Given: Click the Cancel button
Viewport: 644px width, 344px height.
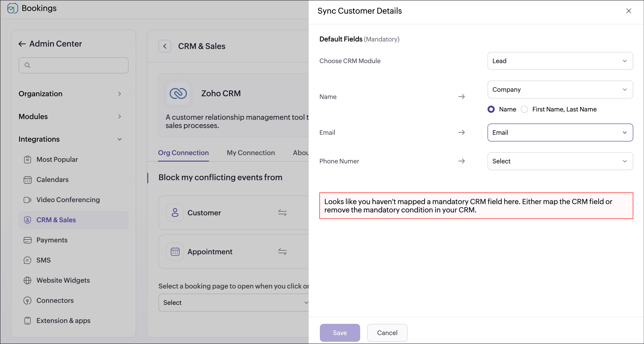Looking at the screenshot, I should pyautogui.click(x=387, y=333).
